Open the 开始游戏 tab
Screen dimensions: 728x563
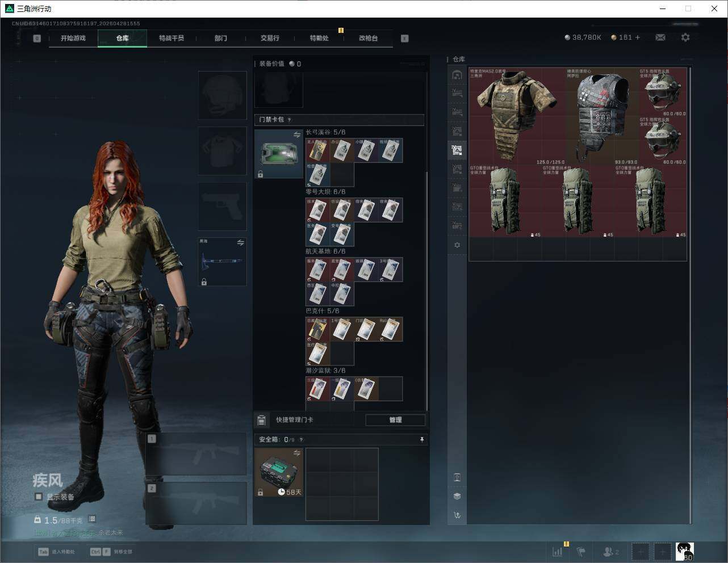(x=73, y=38)
